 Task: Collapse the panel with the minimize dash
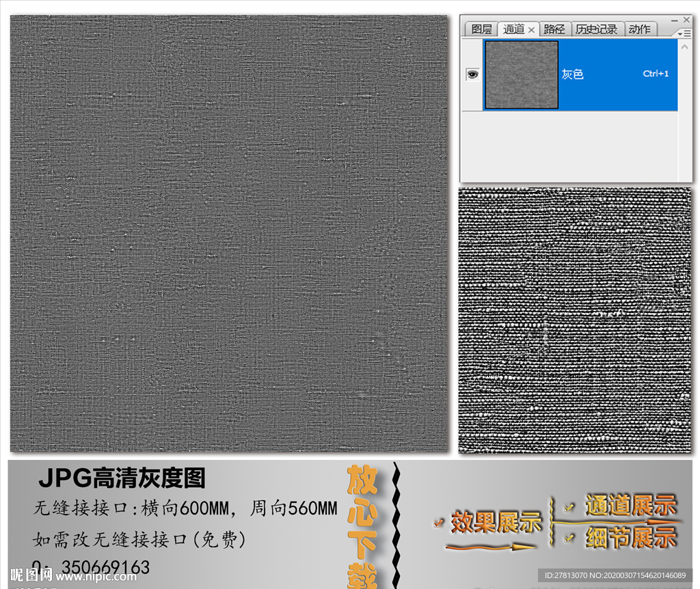tap(675, 20)
